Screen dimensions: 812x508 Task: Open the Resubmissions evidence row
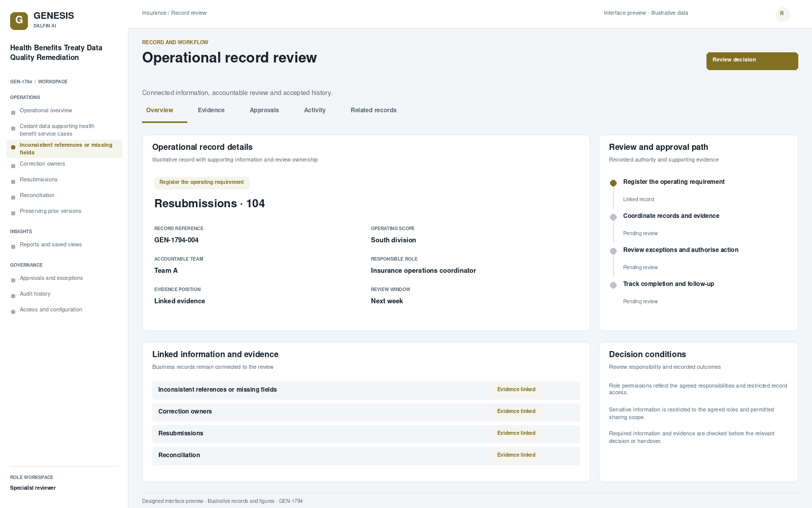pos(366,434)
